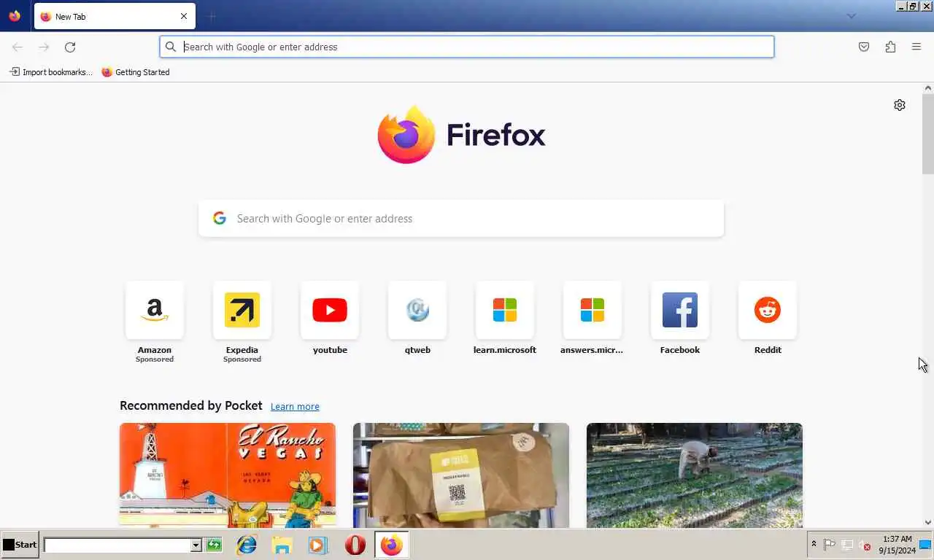The width and height of the screenshot is (934, 560).
Task: Expand the taskbar address dropdown arrow
Action: pos(196,545)
